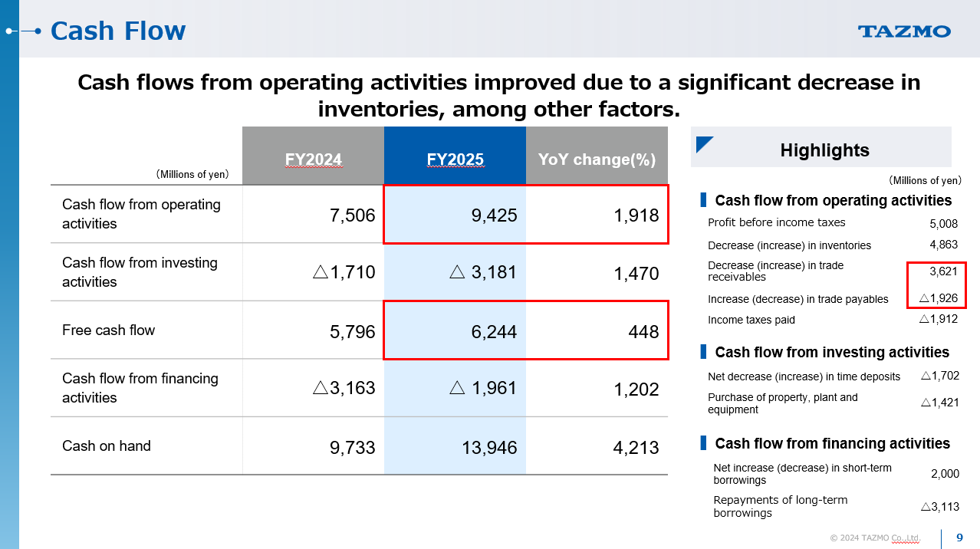Click the FY2025 free cash flow value 6,244

coord(494,332)
